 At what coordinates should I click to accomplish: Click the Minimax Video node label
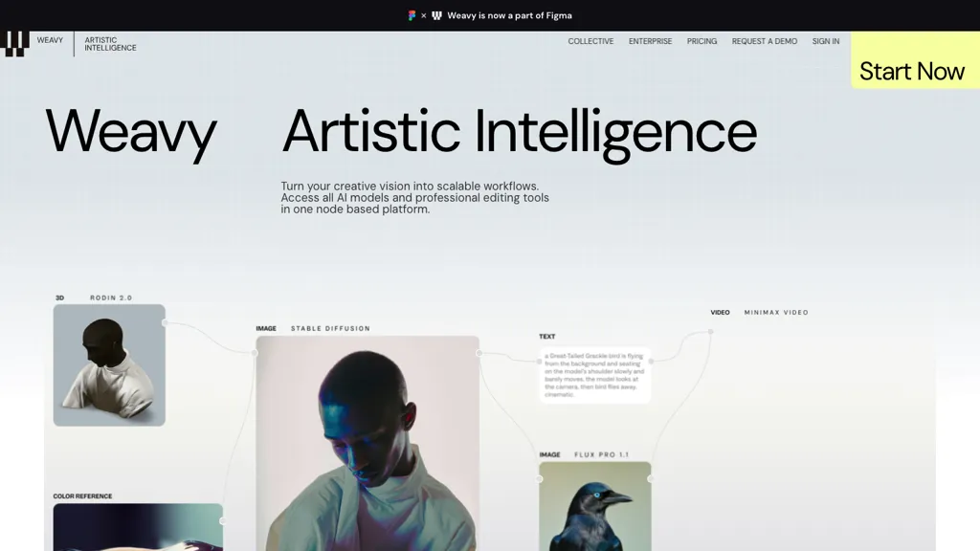pos(776,313)
